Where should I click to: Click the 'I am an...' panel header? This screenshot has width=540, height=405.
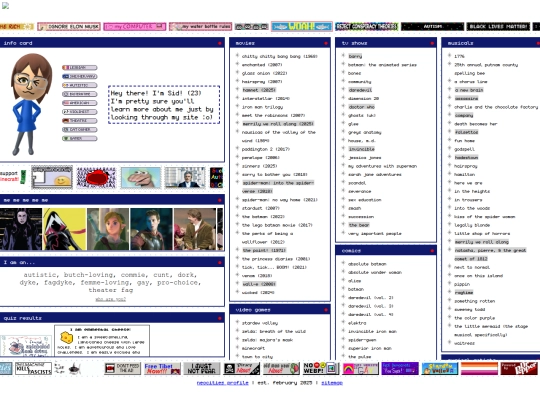112,262
